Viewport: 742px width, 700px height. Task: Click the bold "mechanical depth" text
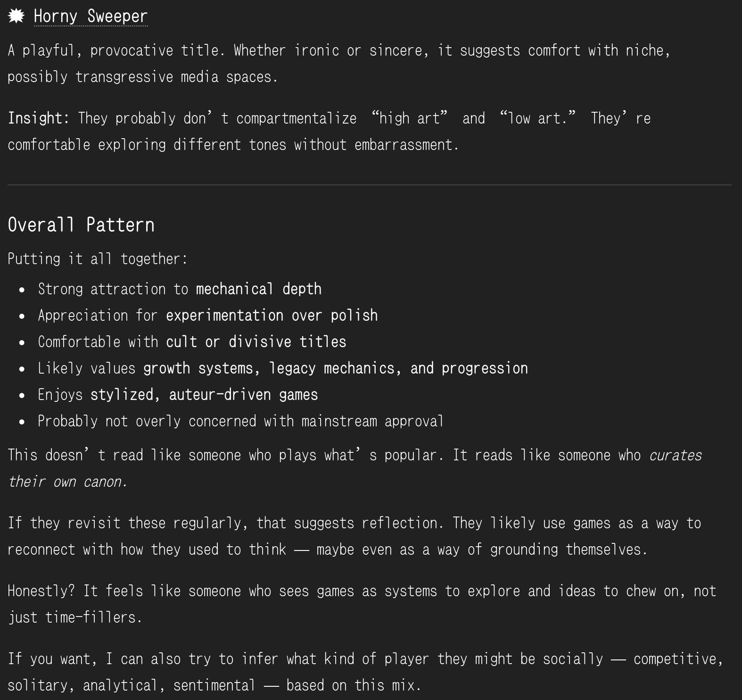click(x=258, y=289)
